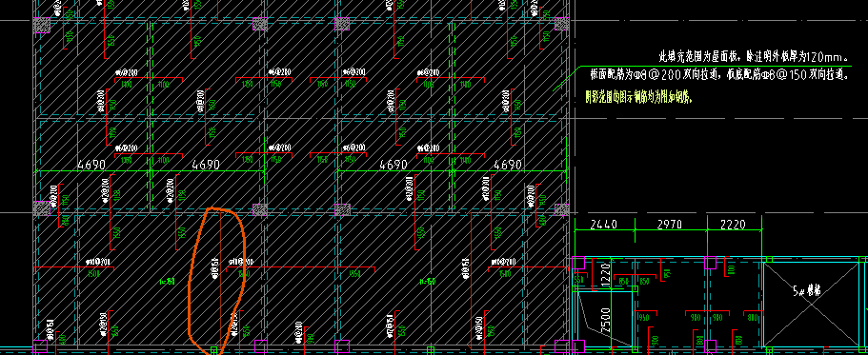Select magenta column square below 2970 dimension
868x355 pixels.
tap(711, 262)
